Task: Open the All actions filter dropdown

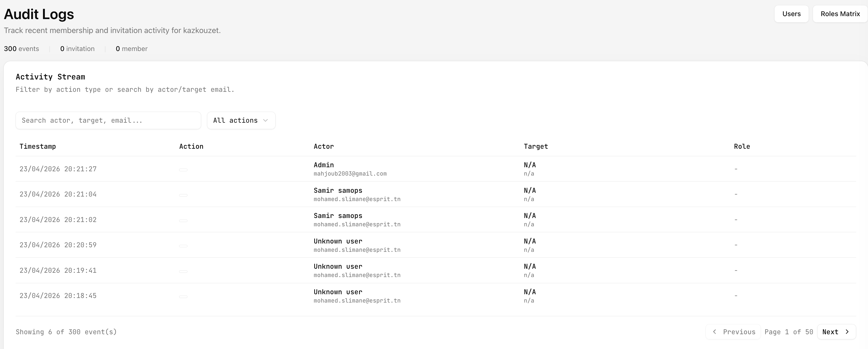Action: pos(241,120)
